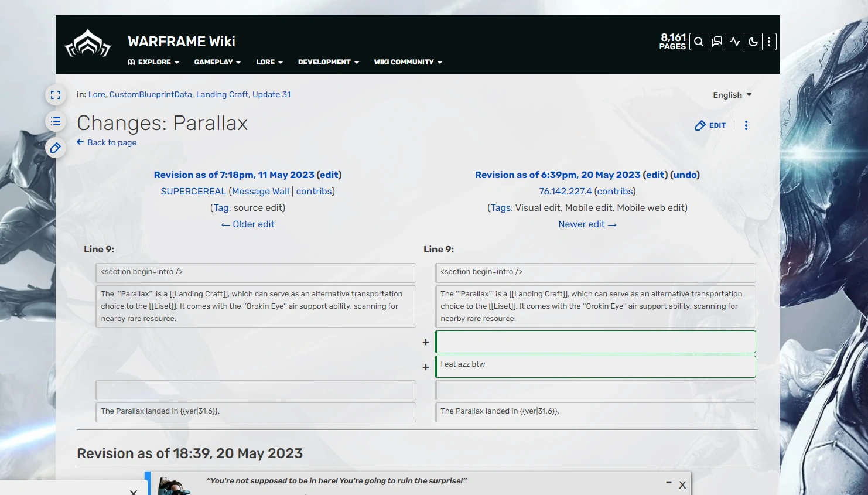Open Revision as of 6:39pm, 20 May 2023

pos(558,175)
